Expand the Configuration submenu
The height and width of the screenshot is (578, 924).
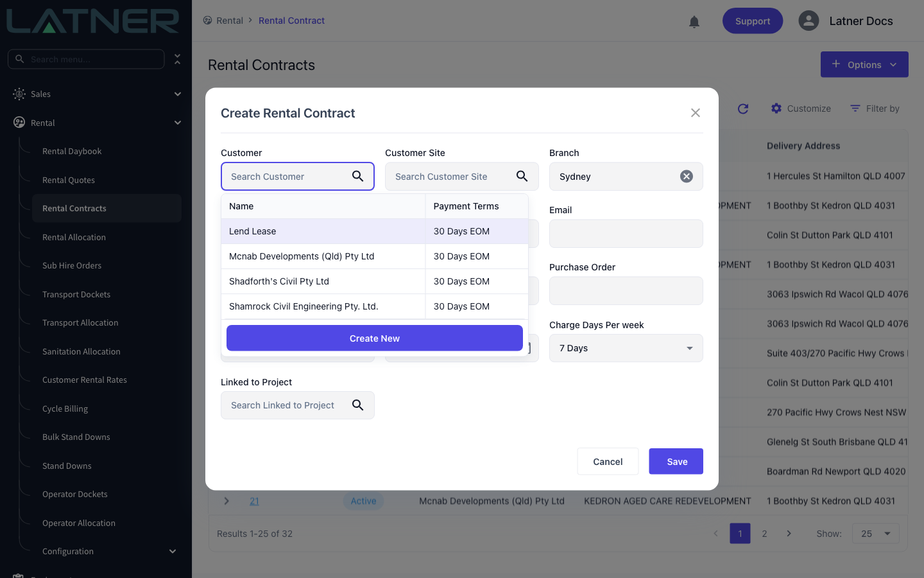tap(173, 551)
